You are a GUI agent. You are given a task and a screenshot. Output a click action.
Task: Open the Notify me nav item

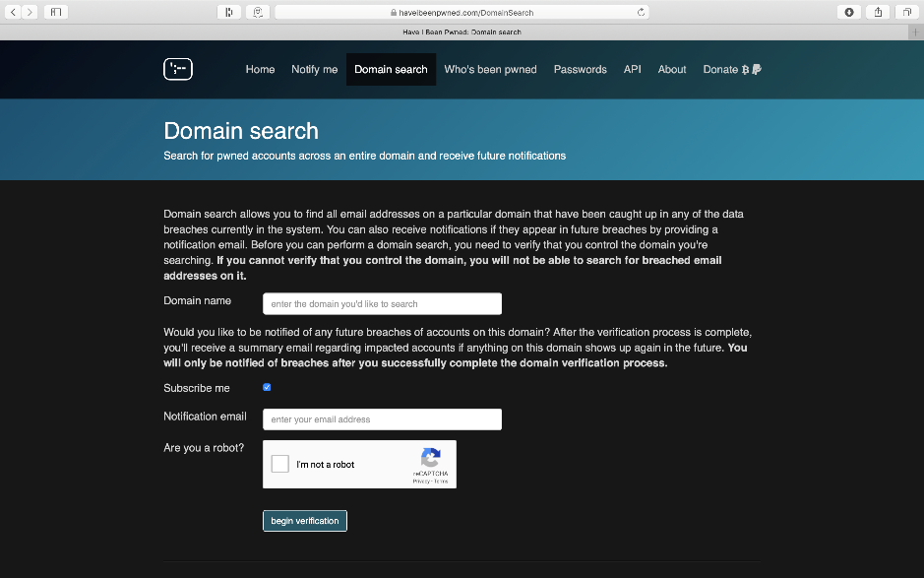314,70
